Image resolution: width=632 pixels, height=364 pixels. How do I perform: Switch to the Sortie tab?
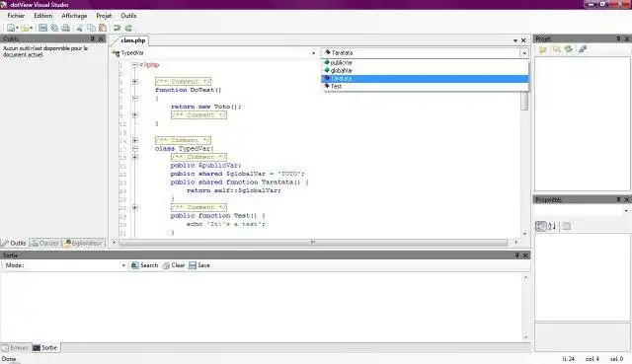[x=45, y=347]
